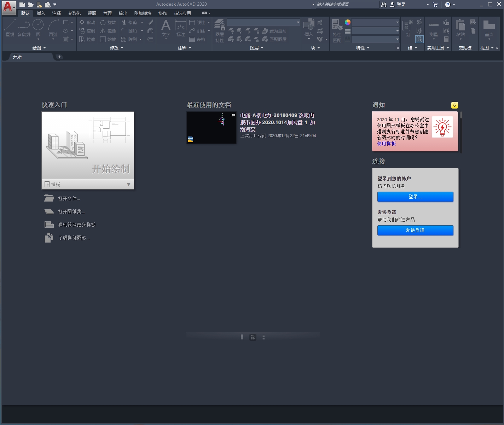This screenshot has width=504, height=425.
Task: Click the Stretch (拉伸) tool
Action: tap(87, 39)
